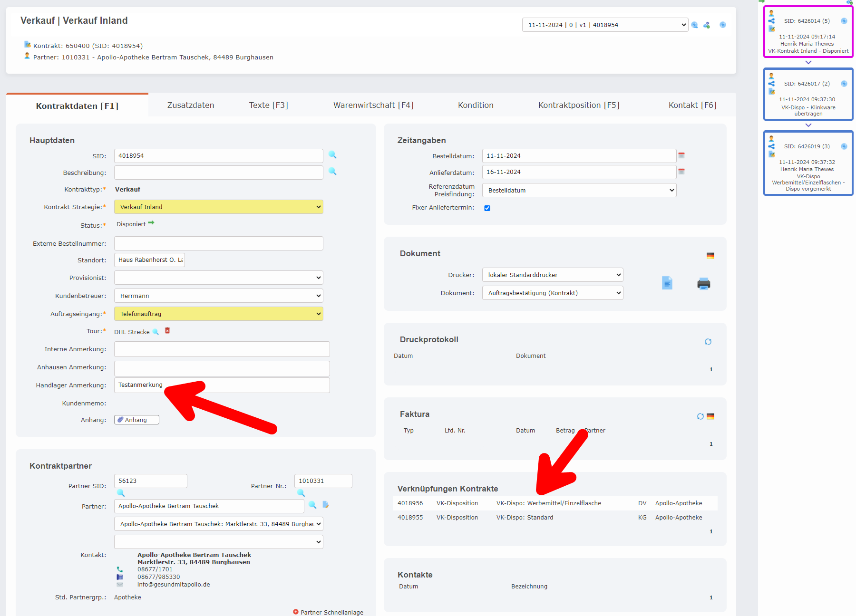Expand the Referenzdatum Preisfindung dropdown
Image resolution: width=856 pixels, height=616 pixels.
click(x=579, y=190)
